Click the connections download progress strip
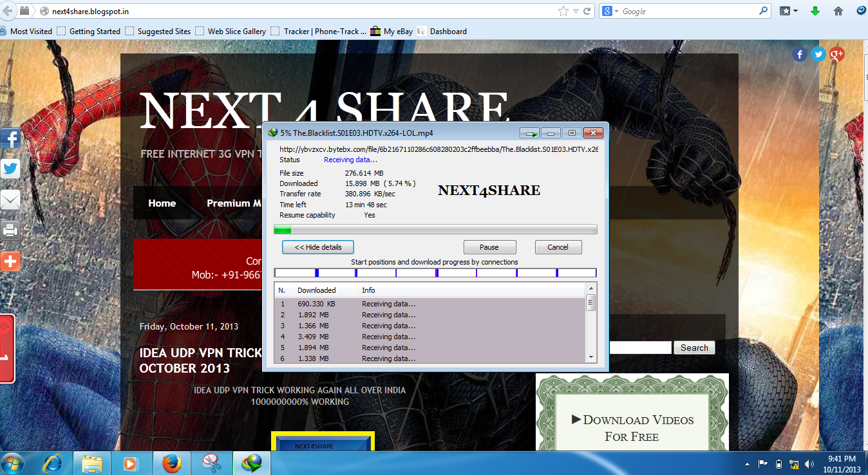This screenshot has width=868, height=475. [x=435, y=273]
